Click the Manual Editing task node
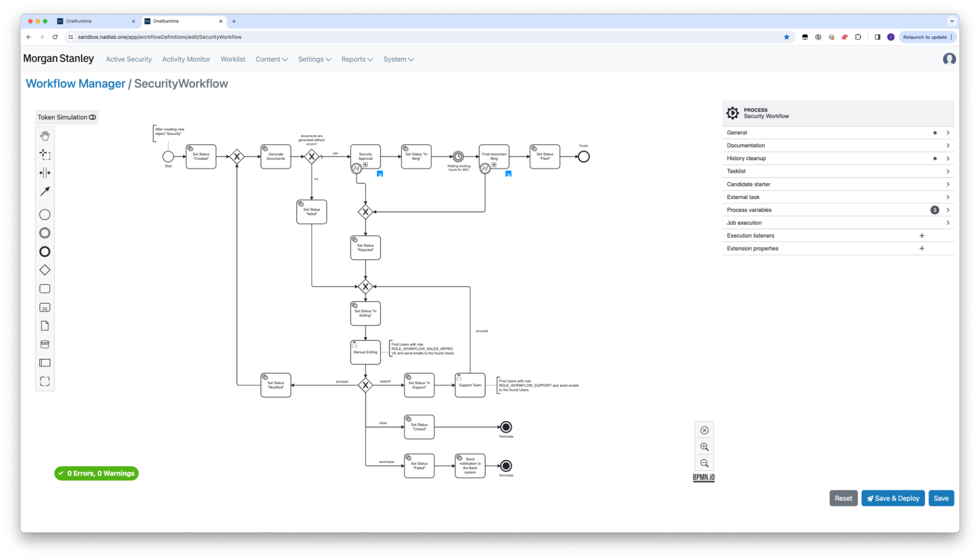This screenshot has height=560, width=980. pos(365,352)
